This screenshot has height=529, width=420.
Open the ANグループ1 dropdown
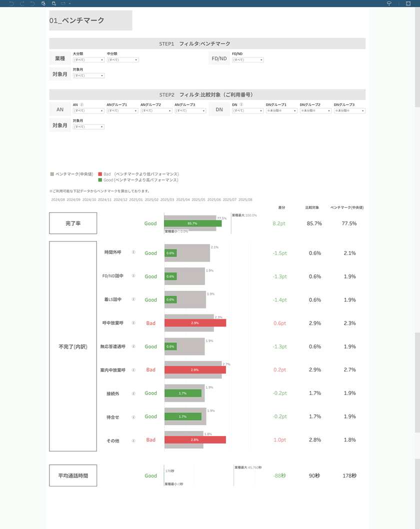coord(122,111)
